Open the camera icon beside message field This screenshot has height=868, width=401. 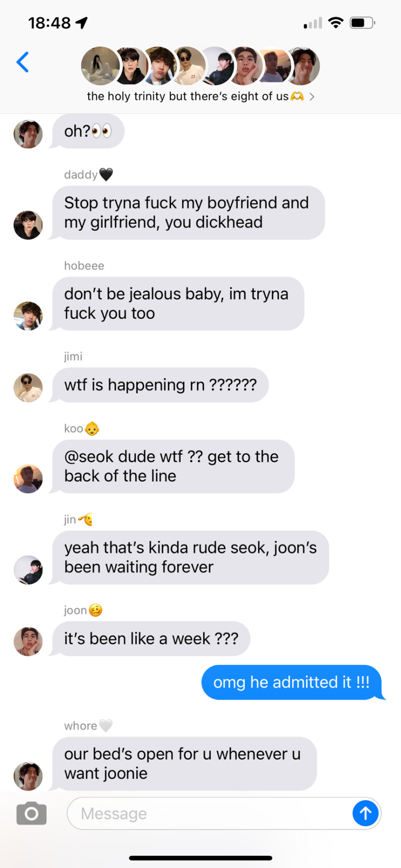[31, 814]
